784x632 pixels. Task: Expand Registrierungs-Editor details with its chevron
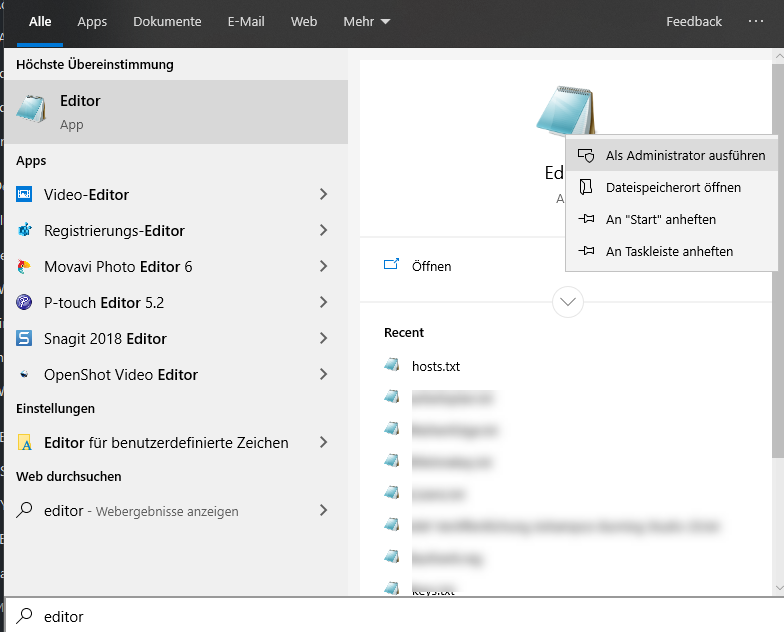(324, 230)
